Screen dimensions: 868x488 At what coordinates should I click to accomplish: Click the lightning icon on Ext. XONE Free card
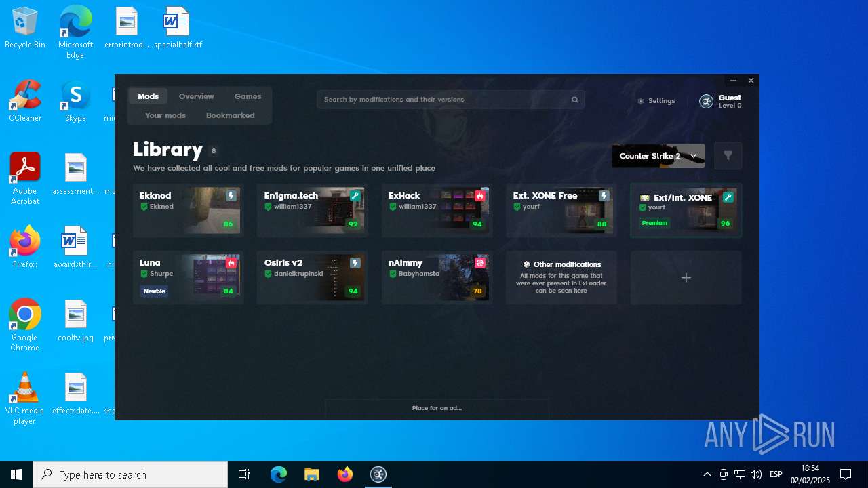[604, 196]
